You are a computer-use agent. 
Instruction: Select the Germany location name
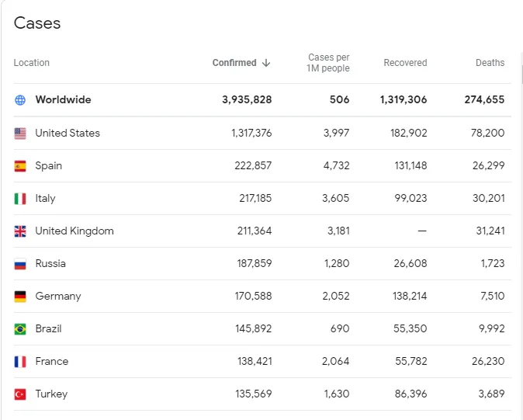pyautogui.click(x=58, y=296)
